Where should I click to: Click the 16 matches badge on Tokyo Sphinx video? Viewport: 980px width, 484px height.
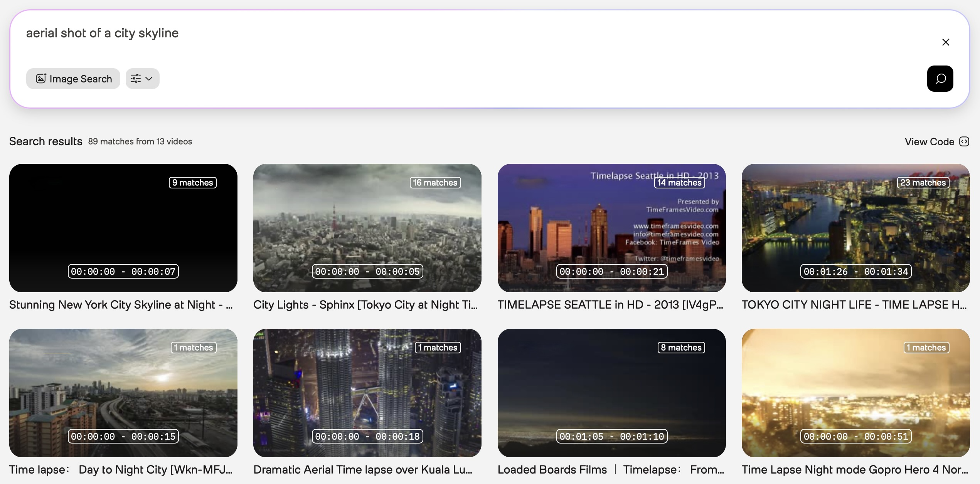point(435,183)
